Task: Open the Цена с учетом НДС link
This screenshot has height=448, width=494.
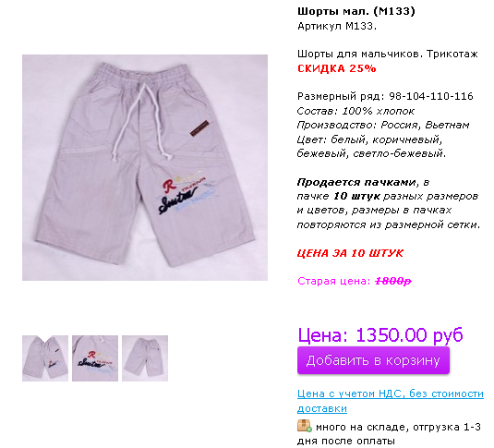Action: pos(391,401)
